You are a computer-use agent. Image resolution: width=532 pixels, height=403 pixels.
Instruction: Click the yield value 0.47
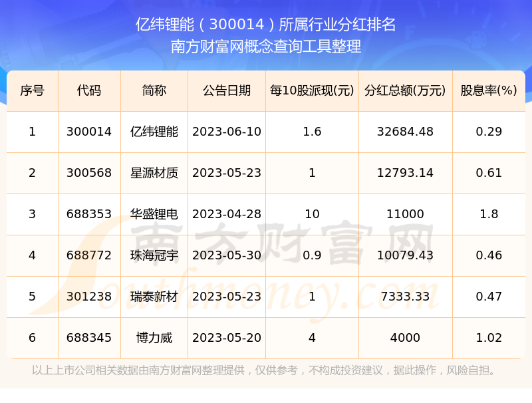click(489, 297)
